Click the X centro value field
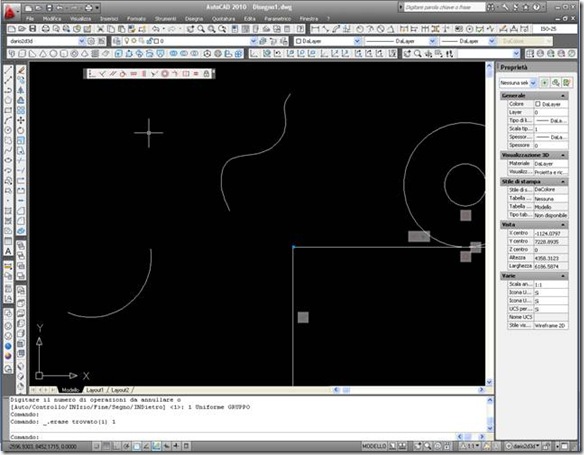 [551, 233]
